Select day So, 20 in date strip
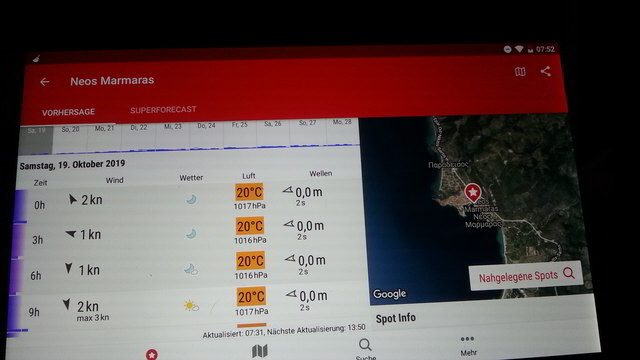 pyautogui.click(x=70, y=129)
